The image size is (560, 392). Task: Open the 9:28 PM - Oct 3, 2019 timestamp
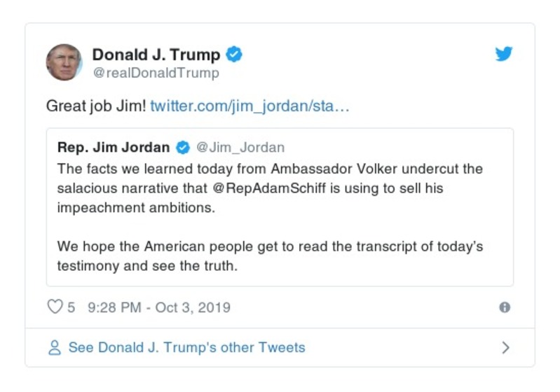(159, 307)
